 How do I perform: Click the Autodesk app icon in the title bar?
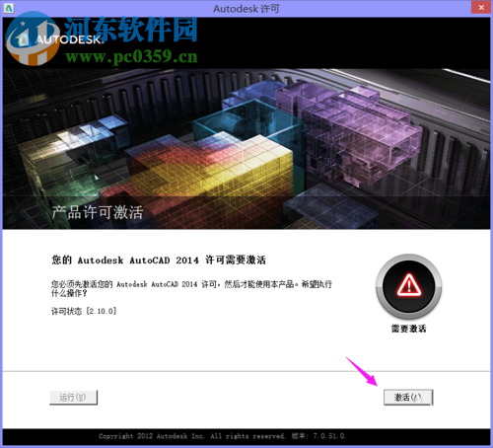click(9, 8)
